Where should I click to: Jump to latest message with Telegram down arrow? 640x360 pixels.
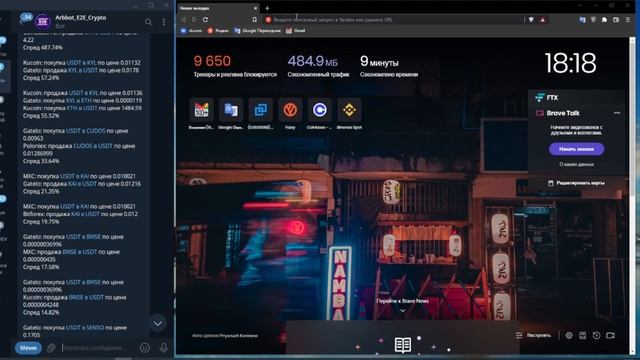pyautogui.click(x=158, y=324)
